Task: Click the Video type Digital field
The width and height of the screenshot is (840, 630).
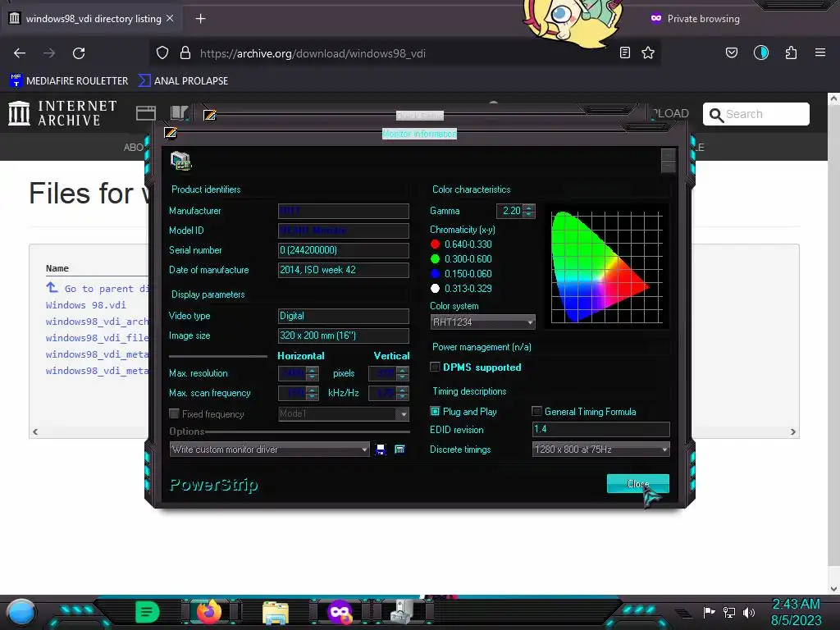Action: [x=344, y=316]
